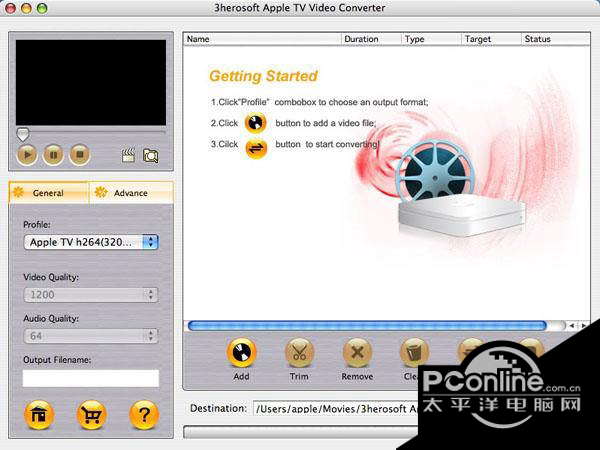This screenshot has width=600, height=450.
Task: Stop the preview playback
Action: pyautogui.click(x=80, y=155)
